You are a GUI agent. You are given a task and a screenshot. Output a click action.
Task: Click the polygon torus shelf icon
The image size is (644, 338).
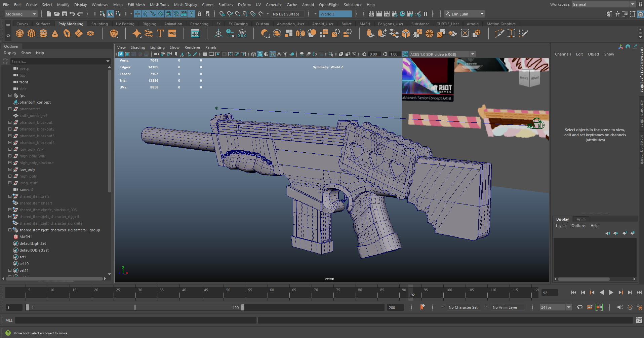(67, 34)
